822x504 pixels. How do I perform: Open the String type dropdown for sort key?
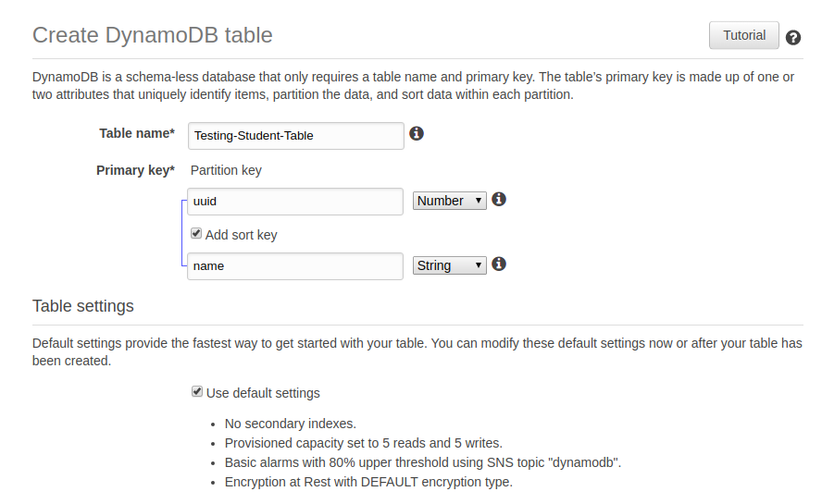pos(449,265)
